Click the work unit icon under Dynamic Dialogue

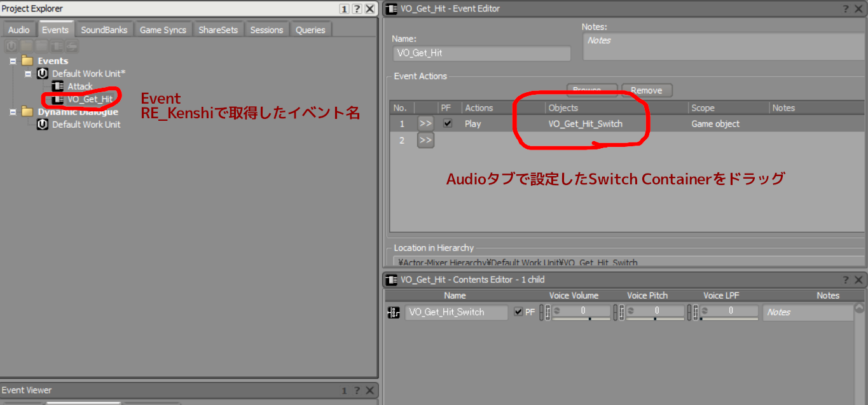point(43,125)
